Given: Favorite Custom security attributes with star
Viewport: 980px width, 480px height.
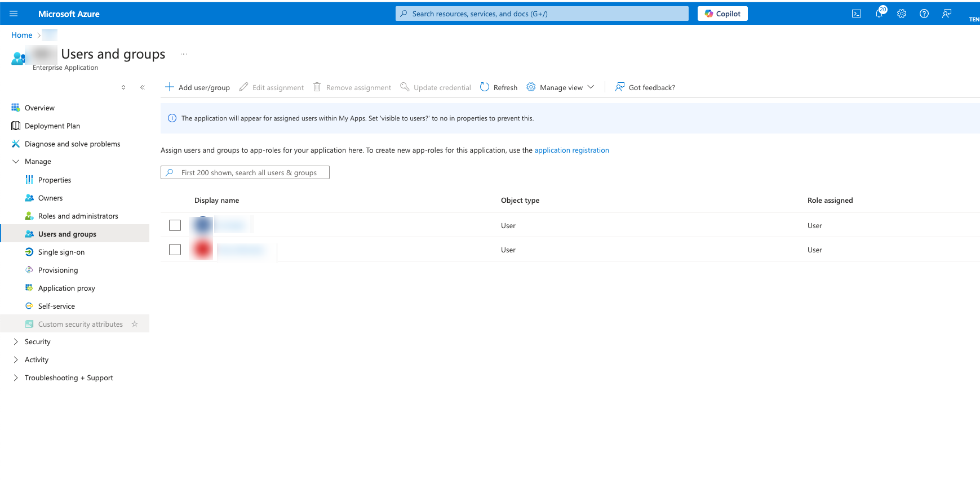Looking at the screenshot, I should 135,324.
